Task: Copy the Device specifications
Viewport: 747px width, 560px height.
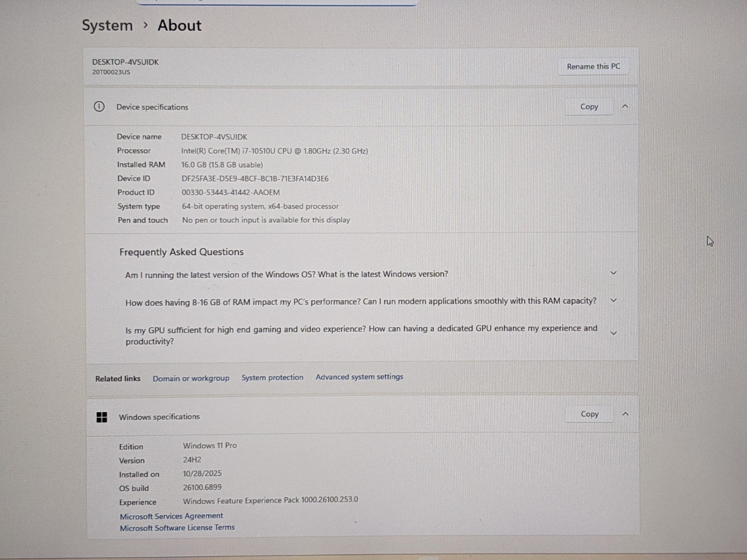Action: (x=589, y=107)
